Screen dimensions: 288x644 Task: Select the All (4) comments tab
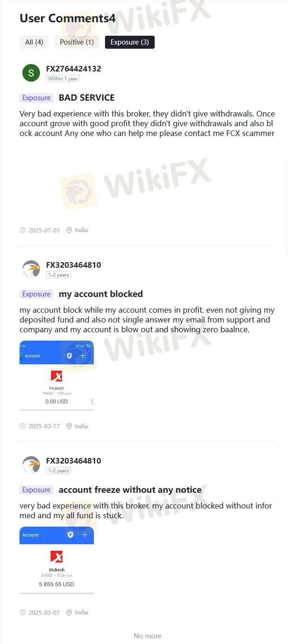(x=34, y=42)
